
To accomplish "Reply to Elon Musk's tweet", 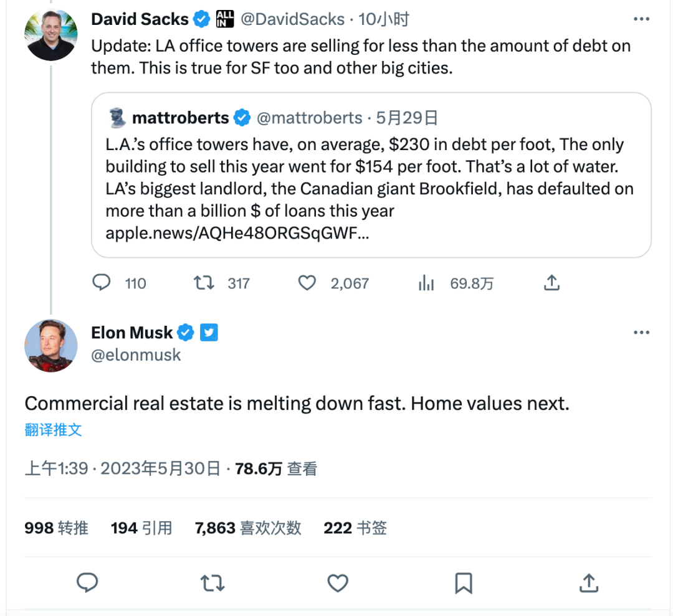I will 87,583.
